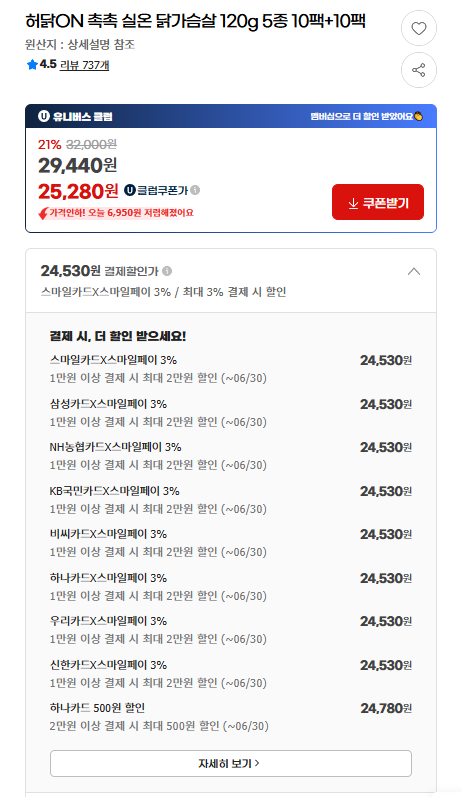Click info icon beside 결제할인가
Image resolution: width=462 pixels, height=797 pixels.
click(x=167, y=271)
